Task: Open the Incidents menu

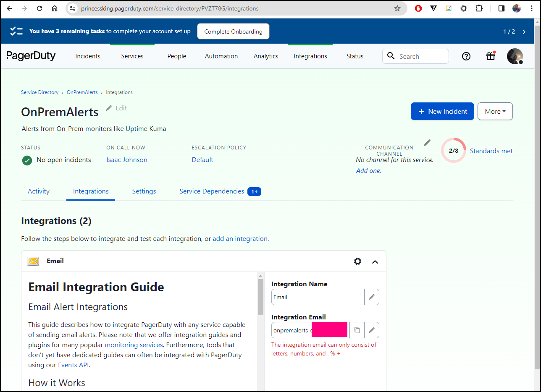Action: point(88,56)
